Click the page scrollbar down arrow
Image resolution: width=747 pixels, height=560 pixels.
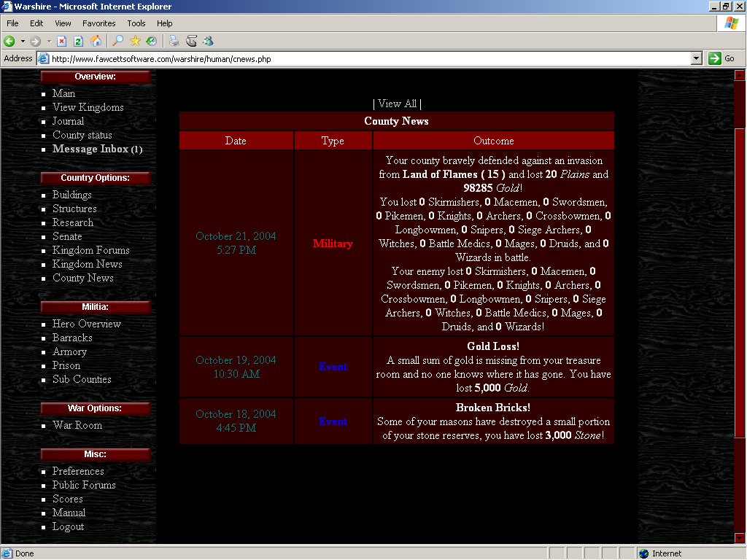click(x=740, y=538)
